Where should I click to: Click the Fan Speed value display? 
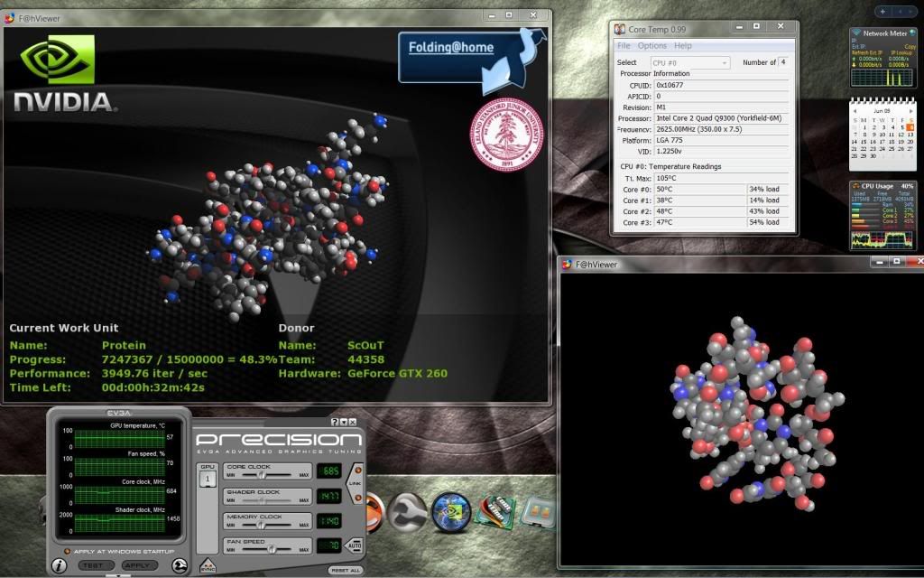tap(328, 545)
